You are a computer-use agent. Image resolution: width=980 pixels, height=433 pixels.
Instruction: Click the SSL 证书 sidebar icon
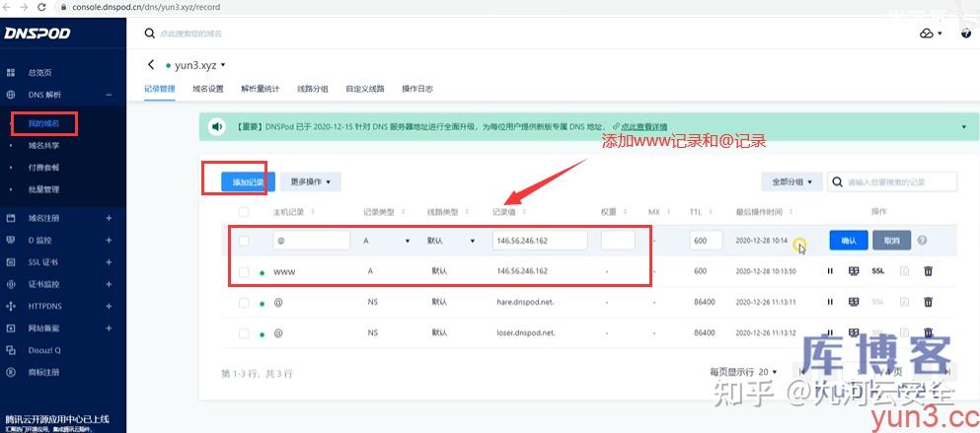click(x=11, y=262)
